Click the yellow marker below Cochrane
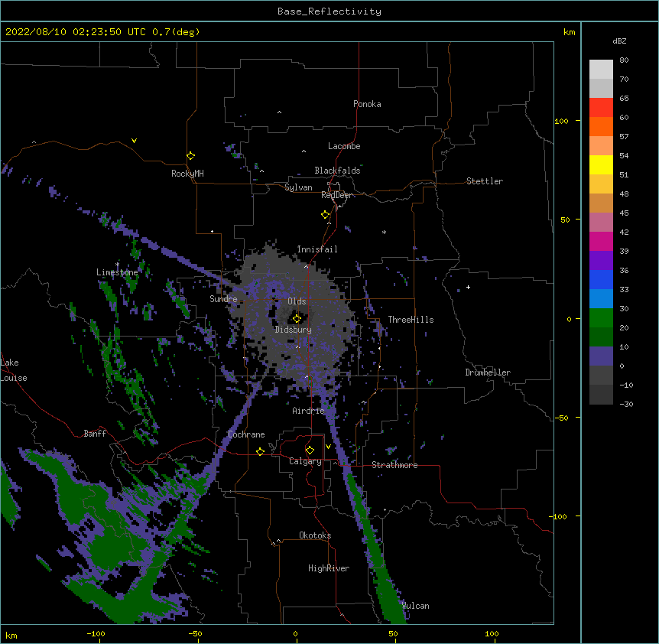Screen dimensions: 659x644 (x=260, y=451)
